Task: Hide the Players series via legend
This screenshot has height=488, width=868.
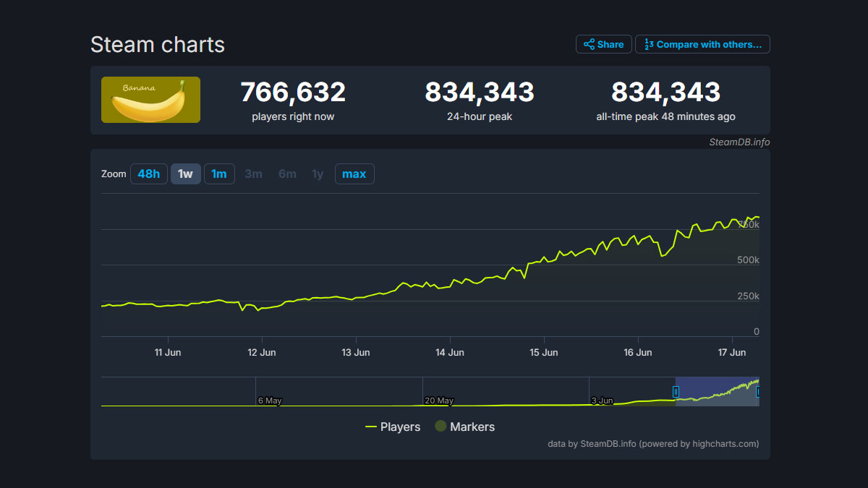Action: [x=398, y=427]
